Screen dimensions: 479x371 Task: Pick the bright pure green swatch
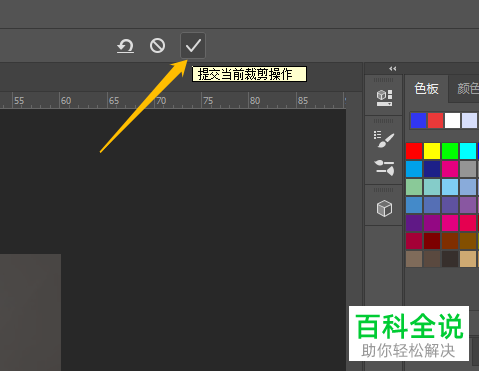pyautogui.click(x=450, y=151)
